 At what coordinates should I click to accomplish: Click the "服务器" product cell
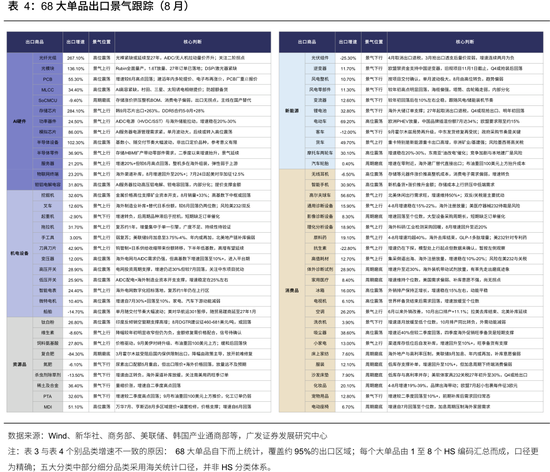[x=48, y=164]
